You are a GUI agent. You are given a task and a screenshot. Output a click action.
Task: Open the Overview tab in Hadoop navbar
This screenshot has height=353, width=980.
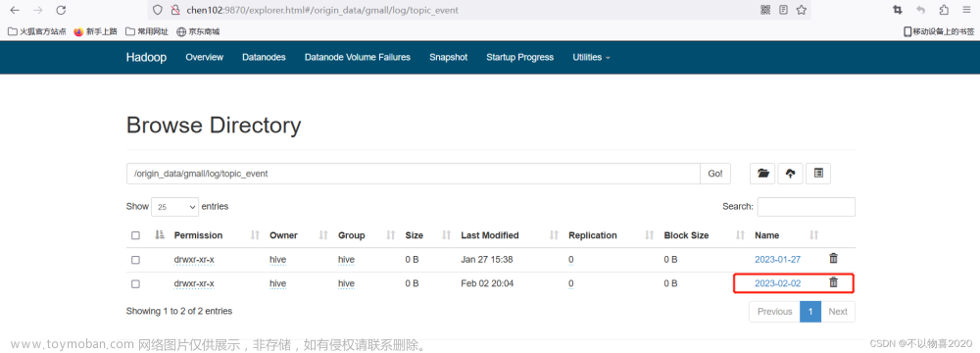(x=205, y=57)
